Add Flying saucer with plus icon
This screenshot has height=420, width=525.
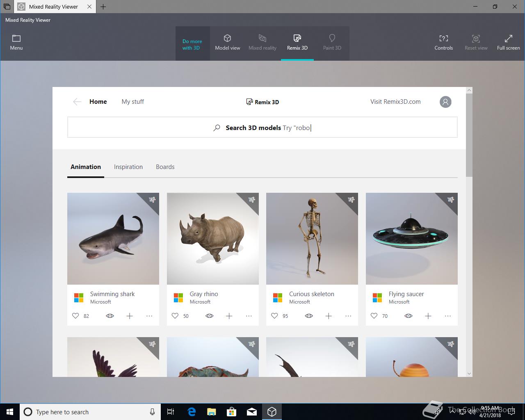point(428,316)
